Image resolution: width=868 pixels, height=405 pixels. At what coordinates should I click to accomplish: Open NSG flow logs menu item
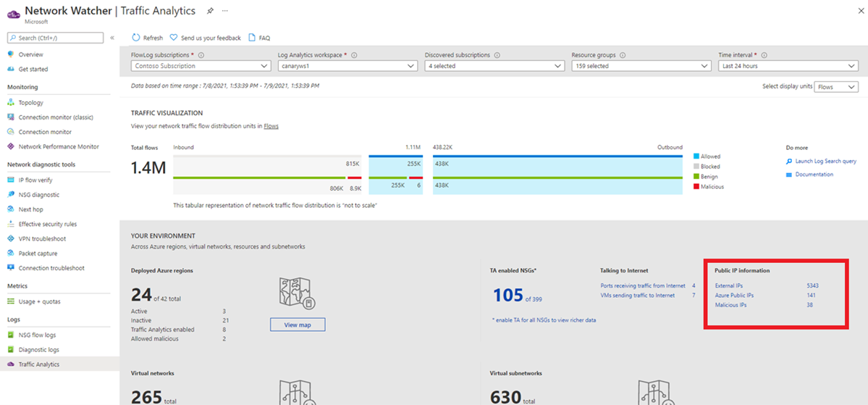pos(37,335)
